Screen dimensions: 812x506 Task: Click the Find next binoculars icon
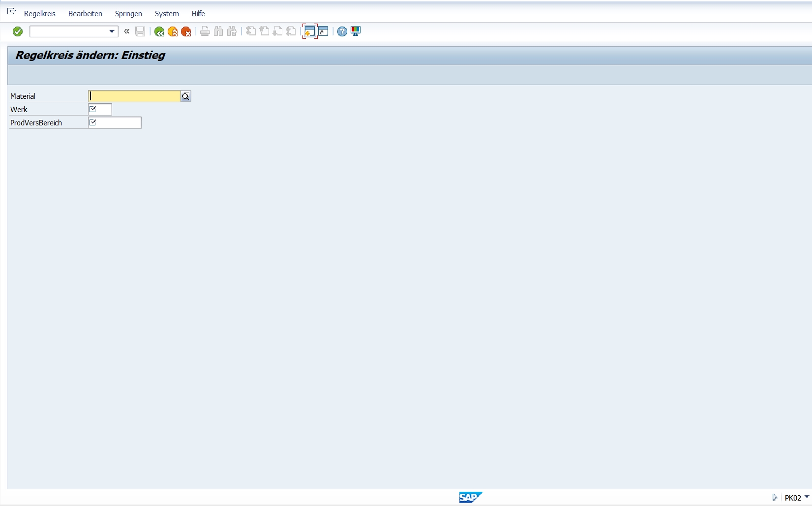pos(232,31)
